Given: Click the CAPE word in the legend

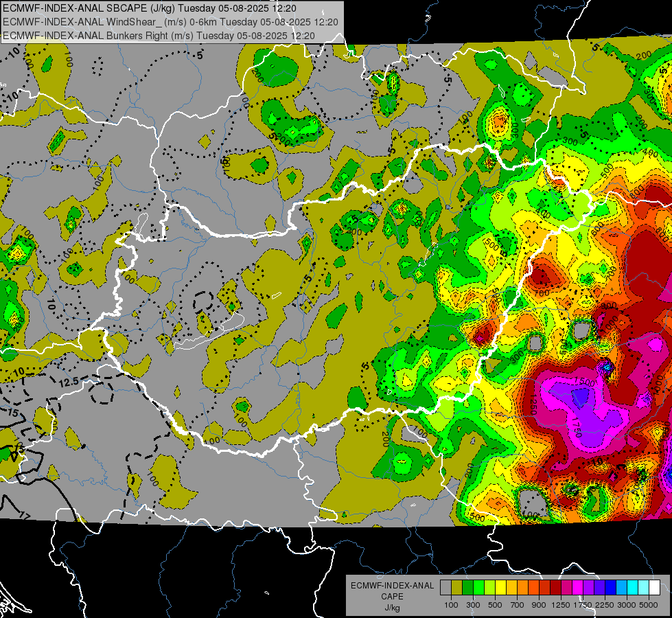Looking at the screenshot, I should click(x=392, y=596).
